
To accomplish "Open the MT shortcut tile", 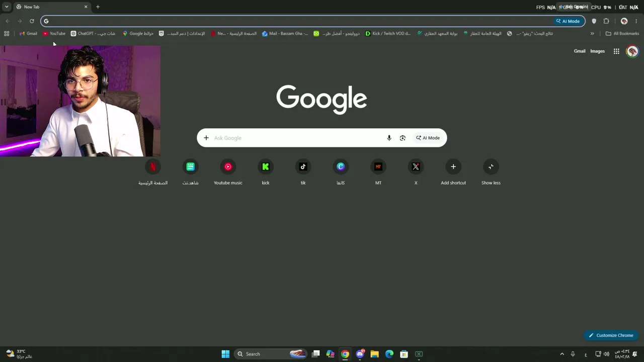I will pos(378,167).
